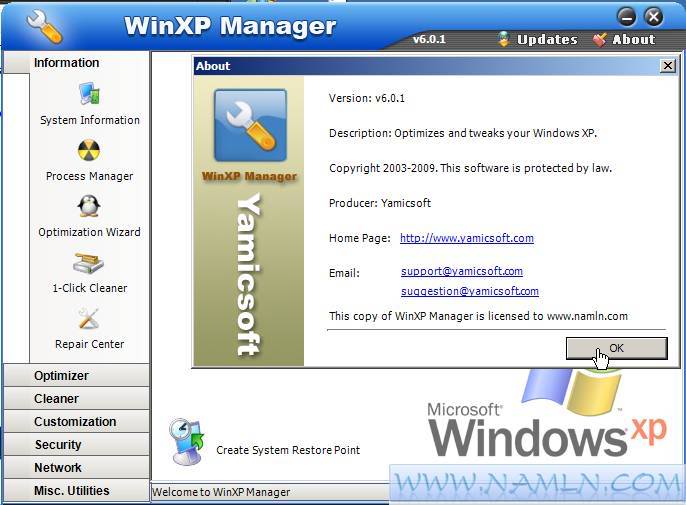Screen dimensions: 686x505
Task: Expand the Security category
Action: (77, 445)
